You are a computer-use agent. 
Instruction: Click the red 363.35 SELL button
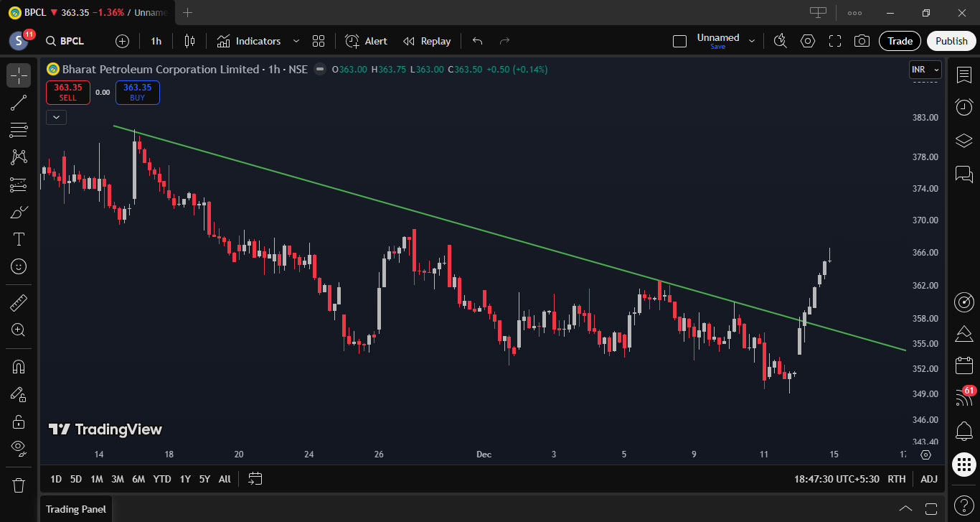(x=67, y=92)
